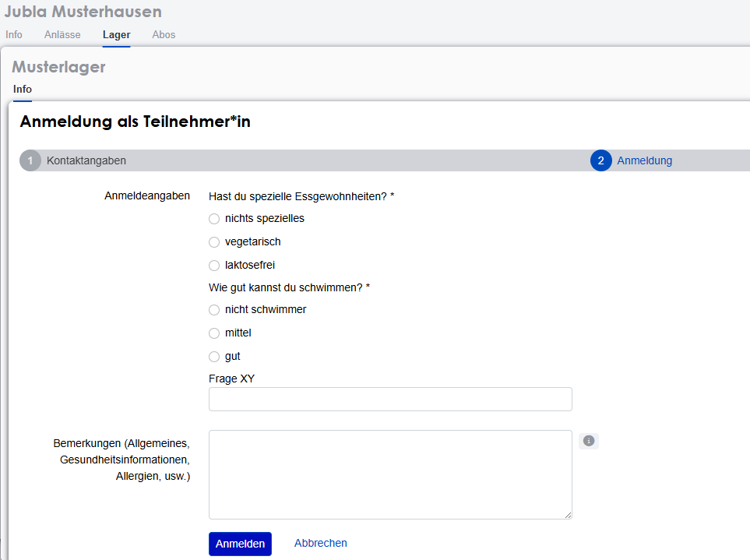Choose 'gut' swimming ability

tap(214, 357)
